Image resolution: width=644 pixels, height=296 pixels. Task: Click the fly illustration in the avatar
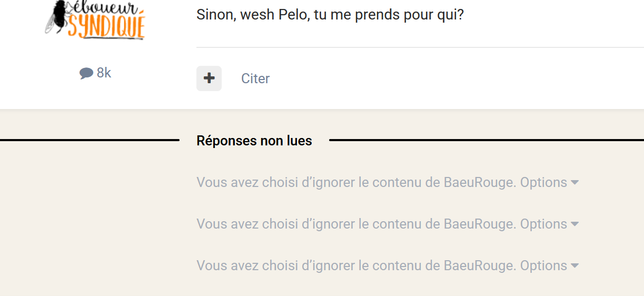[57, 16]
